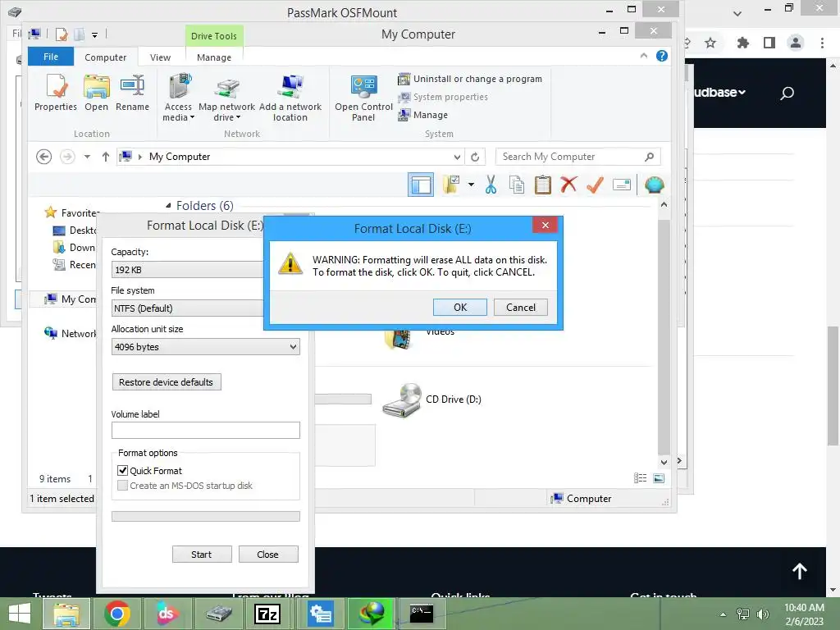840x630 pixels.
Task: Go up one level with the up arrow
Action: click(x=106, y=157)
